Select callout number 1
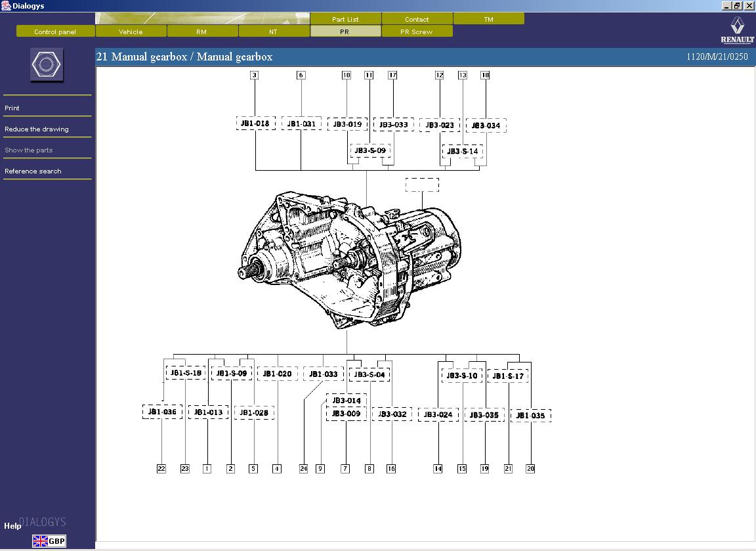756x551 pixels. pos(207,468)
